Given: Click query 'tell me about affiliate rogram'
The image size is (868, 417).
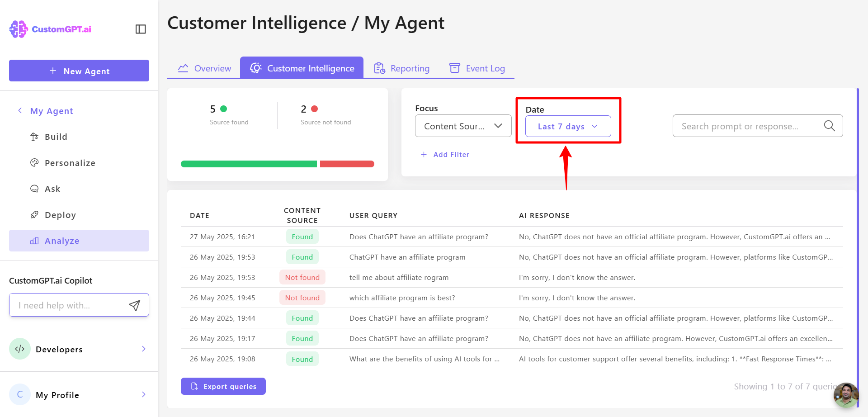Looking at the screenshot, I should (399, 277).
